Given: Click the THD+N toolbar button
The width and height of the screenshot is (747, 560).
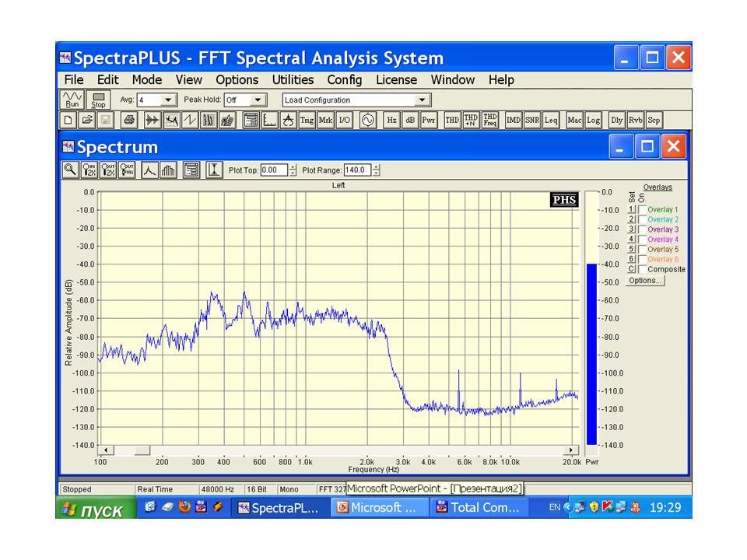Looking at the screenshot, I should [x=471, y=120].
